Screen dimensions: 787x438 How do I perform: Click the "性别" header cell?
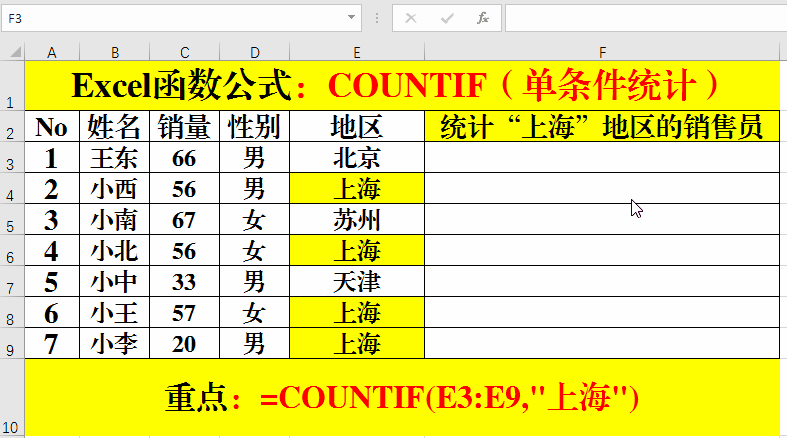(x=254, y=126)
